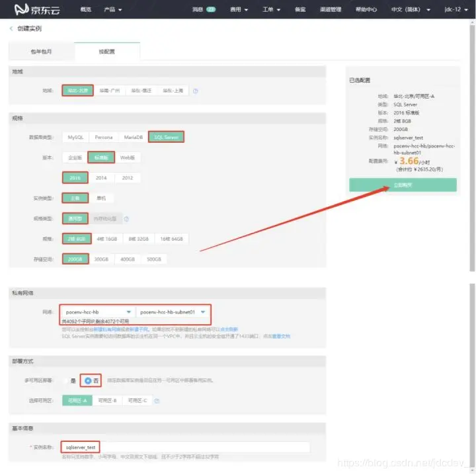The height and width of the screenshot is (475, 476).
Task: Pick version 2012
Action: (x=128, y=178)
